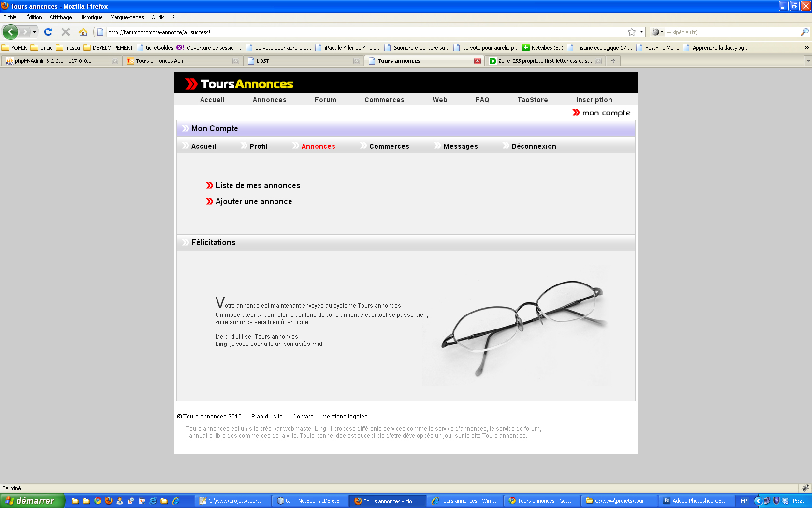812x508 pixels.
Task: Expand hidden system tray icons arrow
Action: [x=758, y=501]
